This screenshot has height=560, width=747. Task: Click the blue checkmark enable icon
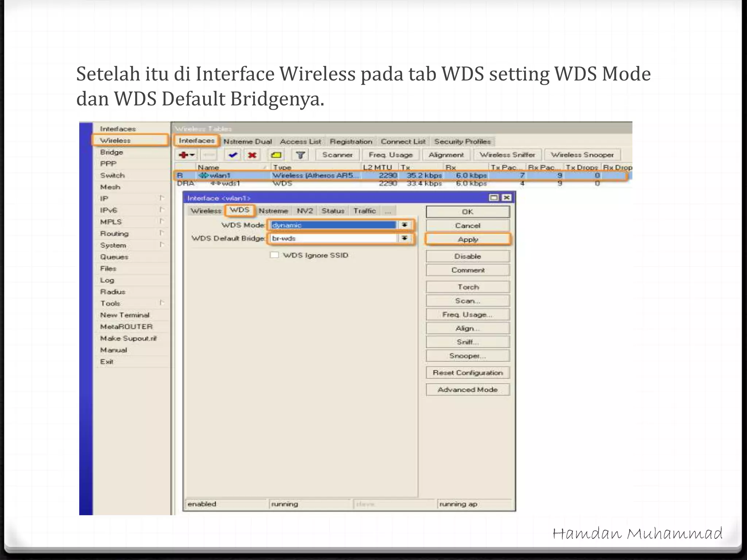pos(233,155)
